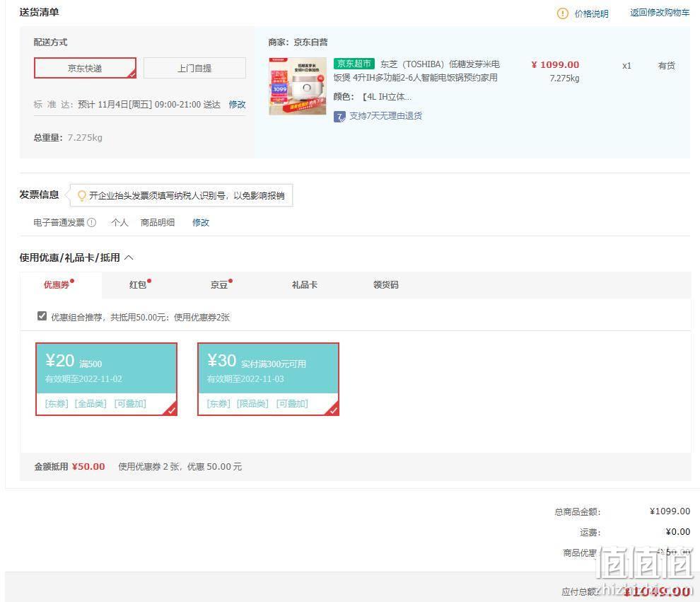Select 京东快递 delivery method
Screen dimensions: 700x602
click(x=85, y=68)
